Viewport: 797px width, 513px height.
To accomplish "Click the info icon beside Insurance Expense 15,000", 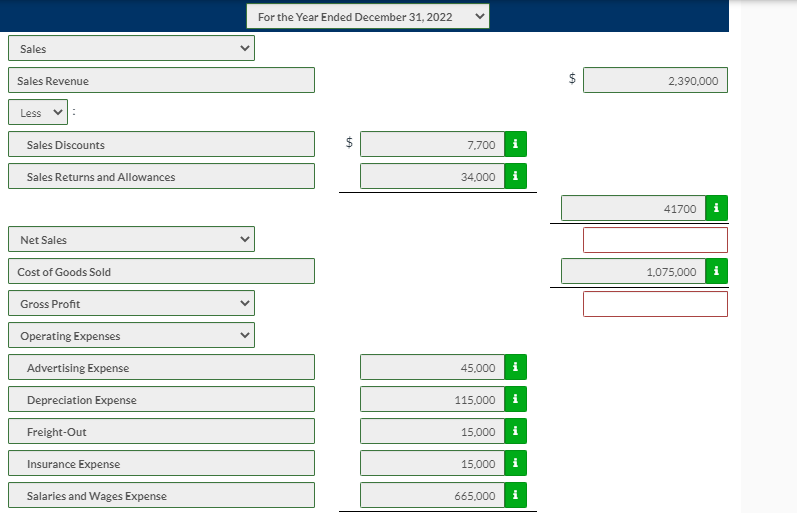I will (515, 463).
